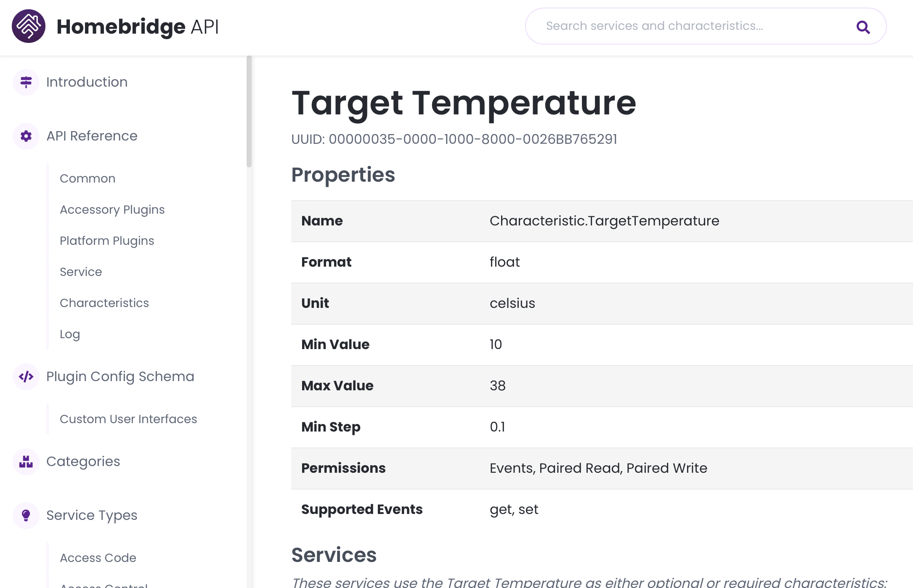The image size is (913, 588).
Task: Click the magnifying glass search icon
Action: point(863,27)
